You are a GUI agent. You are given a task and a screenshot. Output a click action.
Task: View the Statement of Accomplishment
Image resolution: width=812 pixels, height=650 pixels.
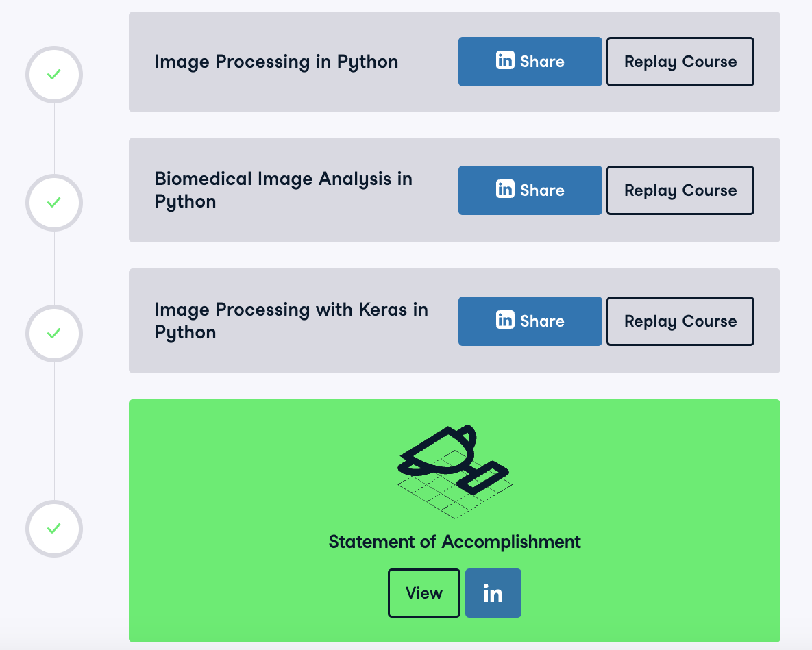423,593
